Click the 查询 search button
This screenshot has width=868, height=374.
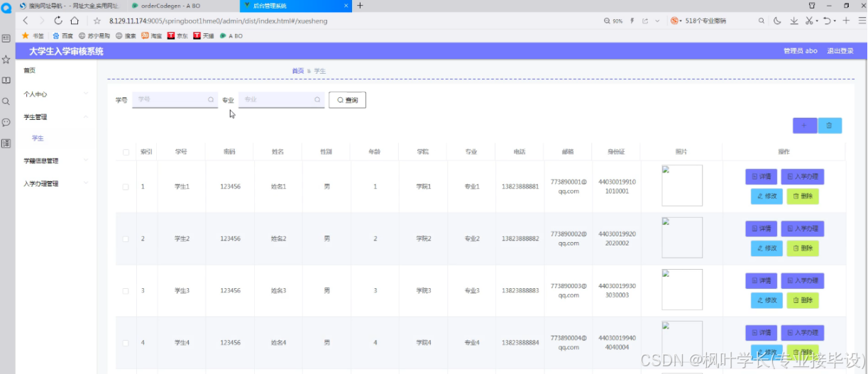tap(348, 100)
